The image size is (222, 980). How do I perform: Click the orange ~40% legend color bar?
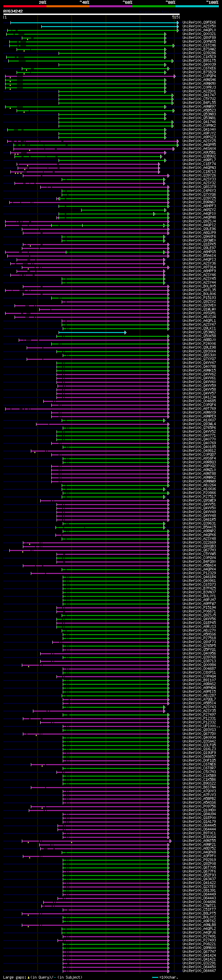click(x=68, y=6)
